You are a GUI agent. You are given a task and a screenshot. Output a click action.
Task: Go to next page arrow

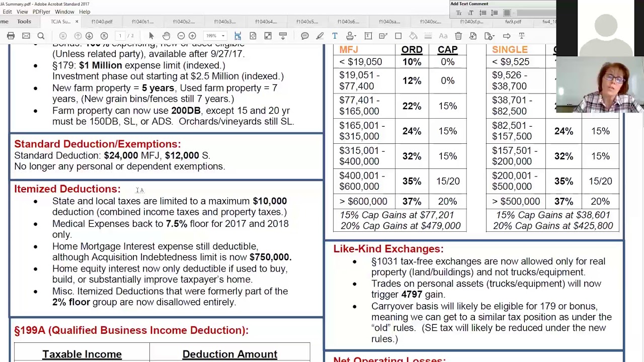click(x=89, y=36)
